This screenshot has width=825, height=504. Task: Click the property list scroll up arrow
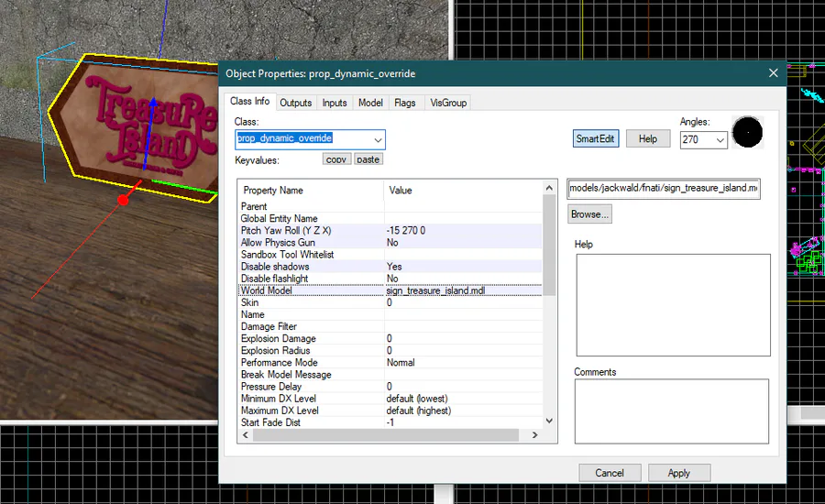[549, 188]
